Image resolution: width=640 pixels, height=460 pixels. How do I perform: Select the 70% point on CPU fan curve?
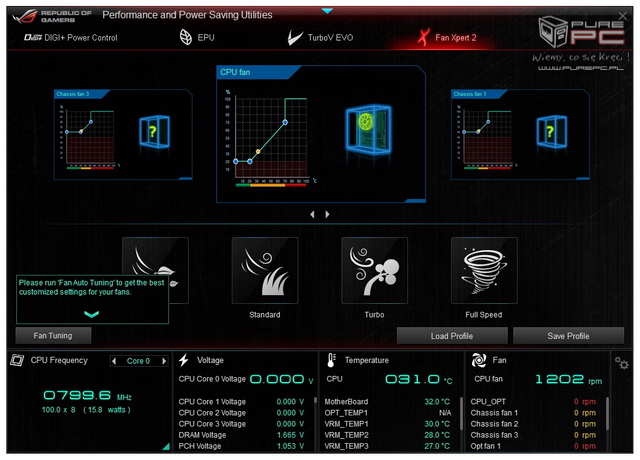click(285, 122)
